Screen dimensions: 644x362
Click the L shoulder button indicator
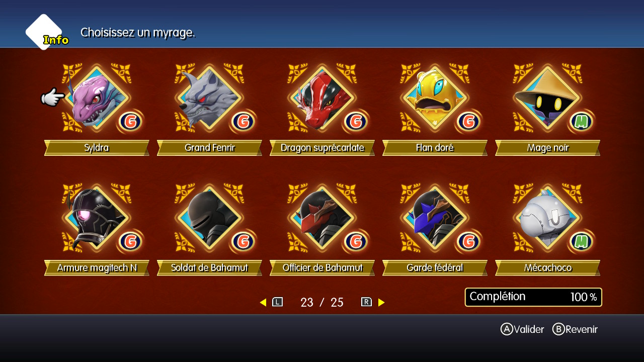pyautogui.click(x=278, y=302)
